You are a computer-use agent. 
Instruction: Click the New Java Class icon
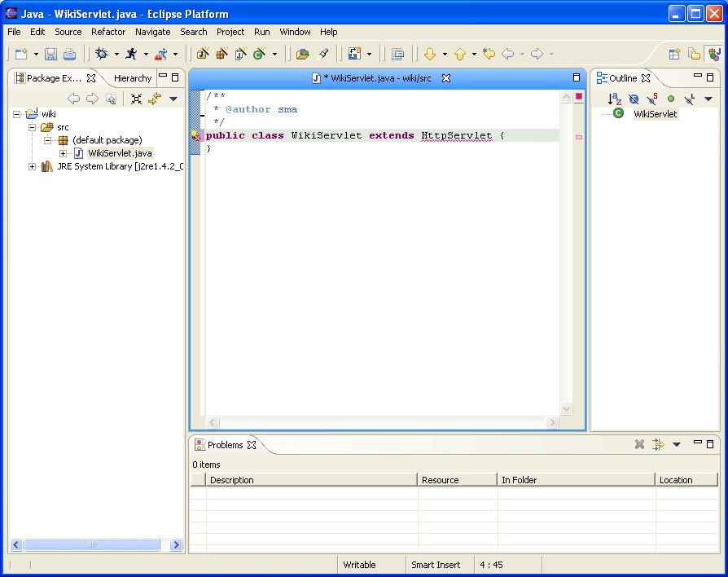(259, 55)
